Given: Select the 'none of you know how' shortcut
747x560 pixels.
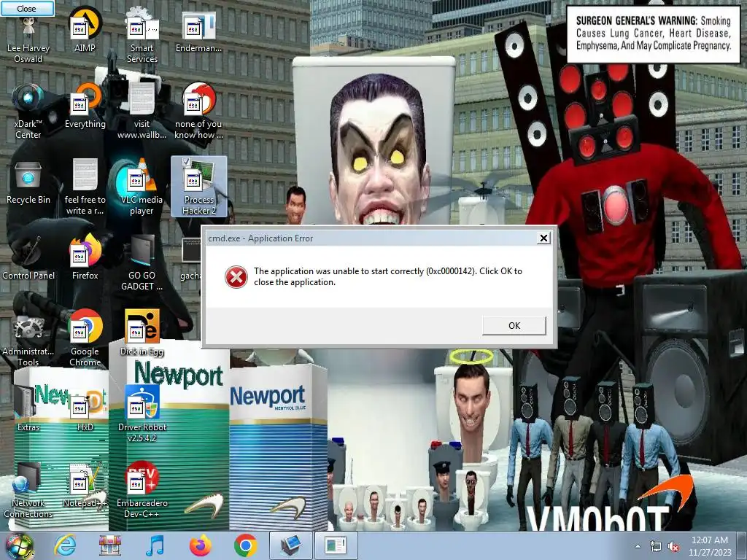Looking at the screenshot, I should click(x=198, y=112).
